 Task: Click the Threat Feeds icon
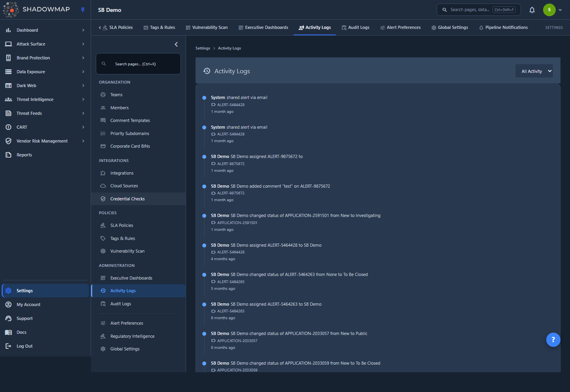[8, 113]
